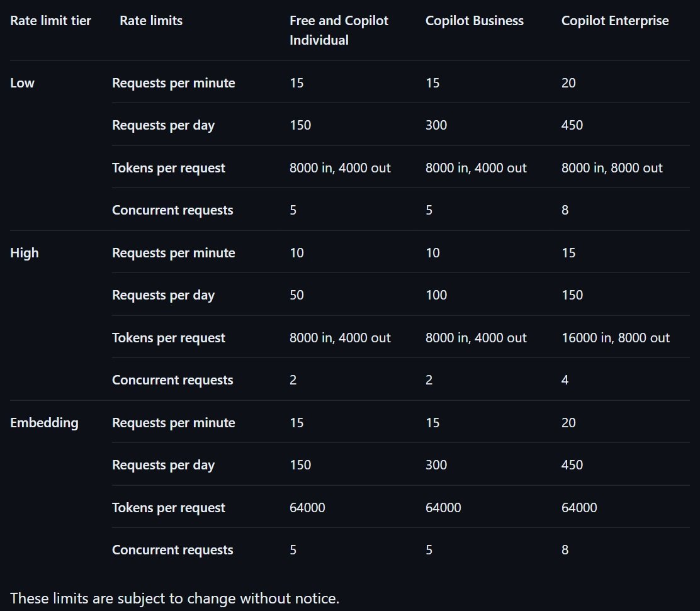
Task: Select the 'High' tier row label
Action: point(24,253)
